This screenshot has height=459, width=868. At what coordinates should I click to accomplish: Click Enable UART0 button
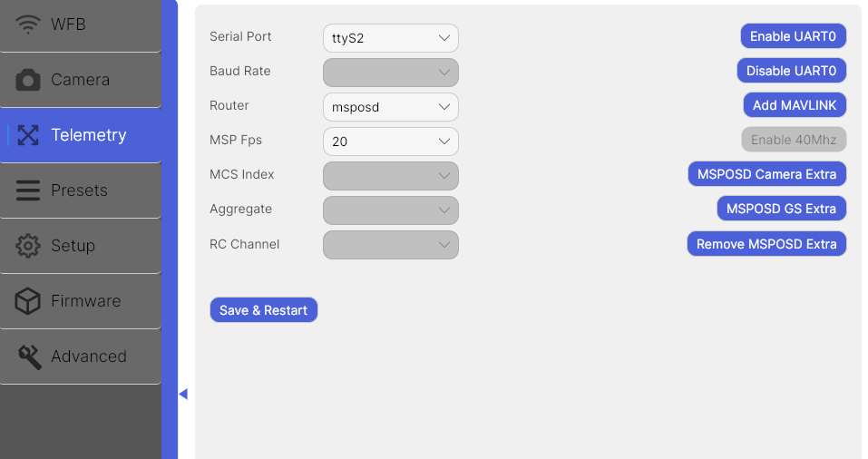click(794, 36)
